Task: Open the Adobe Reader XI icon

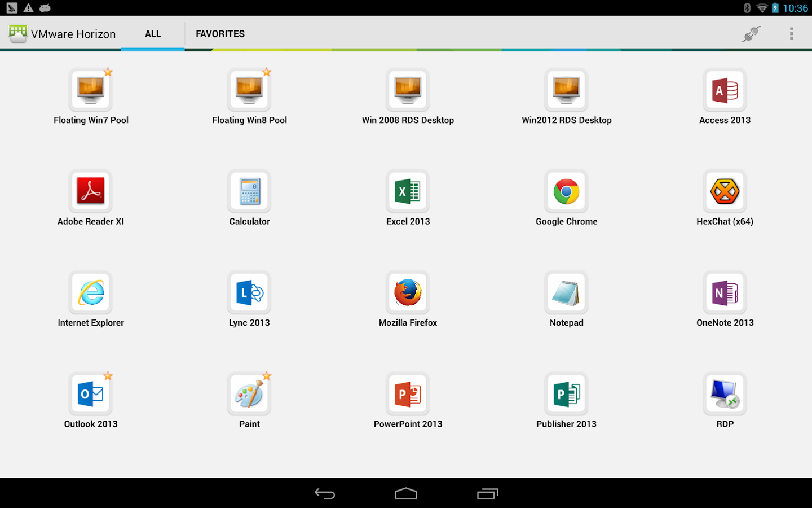Action: pos(91,191)
